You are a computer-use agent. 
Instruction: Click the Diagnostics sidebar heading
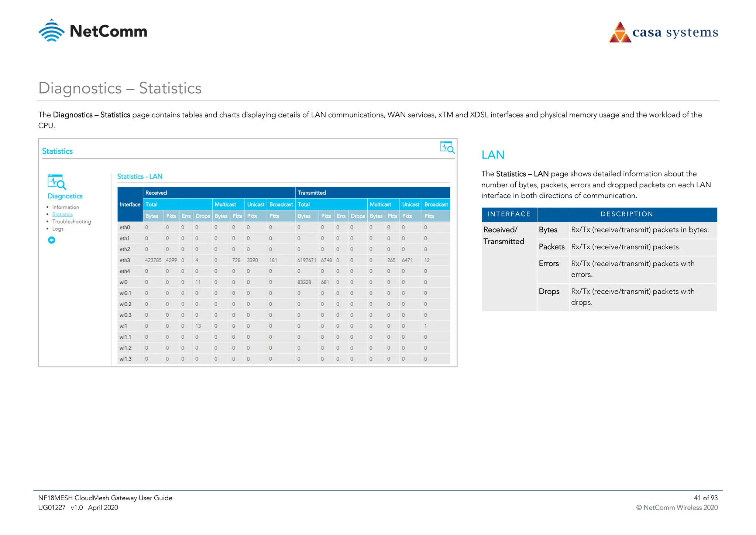tap(65, 196)
